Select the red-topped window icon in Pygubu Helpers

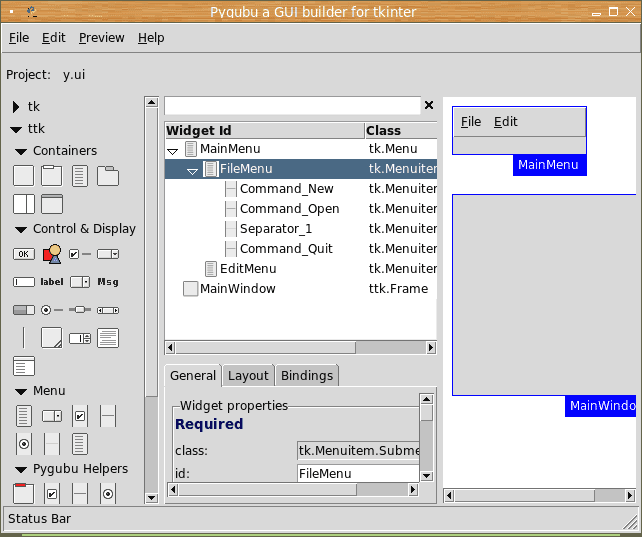pyautogui.click(x=24, y=493)
